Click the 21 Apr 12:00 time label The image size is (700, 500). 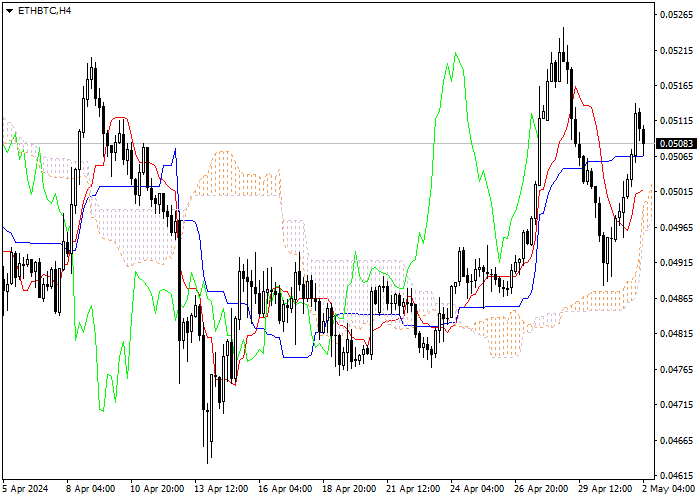(x=413, y=489)
